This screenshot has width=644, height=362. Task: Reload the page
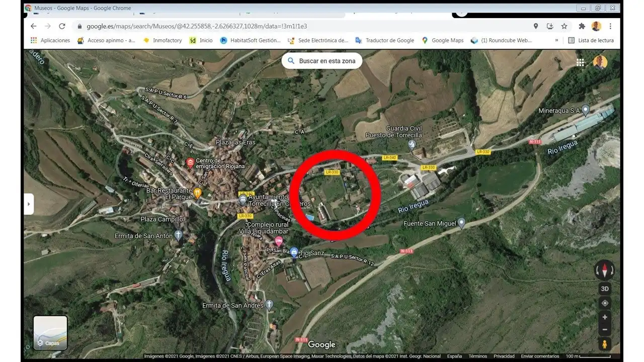pyautogui.click(x=62, y=26)
